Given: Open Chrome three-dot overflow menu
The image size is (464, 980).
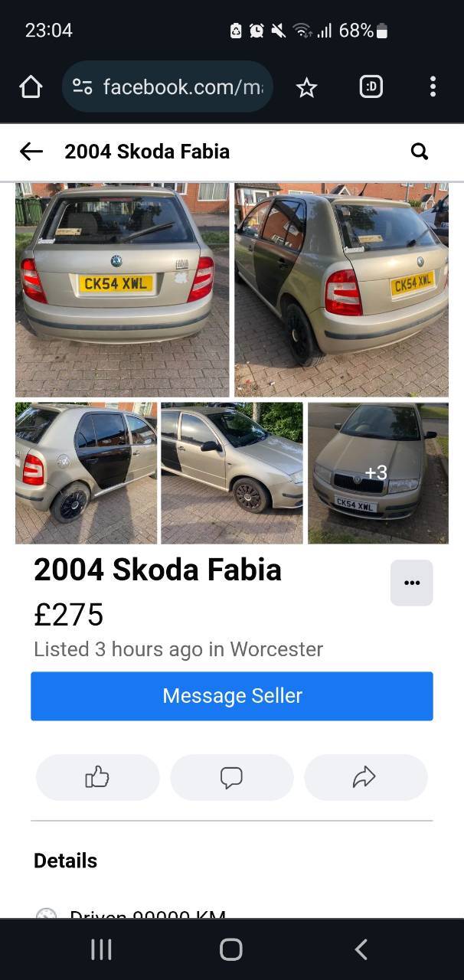Looking at the screenshot, I should pyautogui.click(x=433, y=87).
